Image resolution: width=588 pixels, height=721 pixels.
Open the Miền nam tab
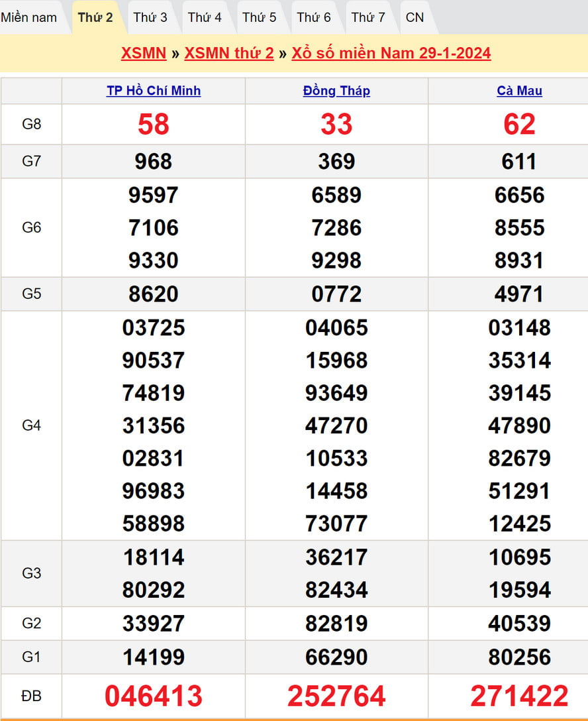point(29,17)
